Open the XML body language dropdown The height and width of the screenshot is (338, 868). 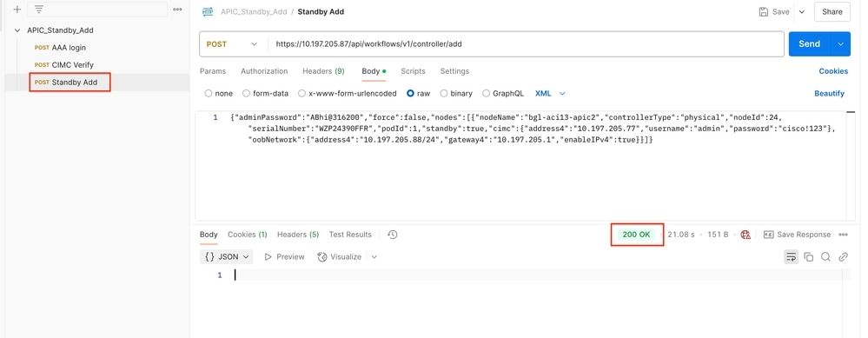point(550,94)
